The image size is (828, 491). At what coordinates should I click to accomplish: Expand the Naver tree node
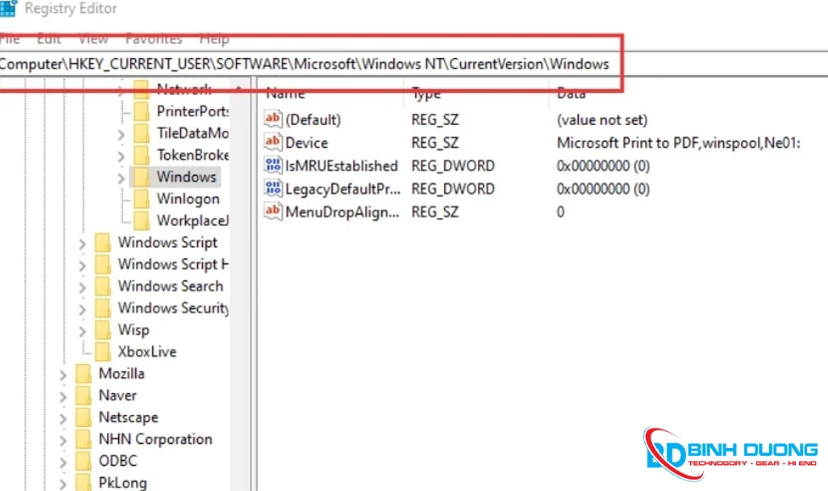click(63, 397)
